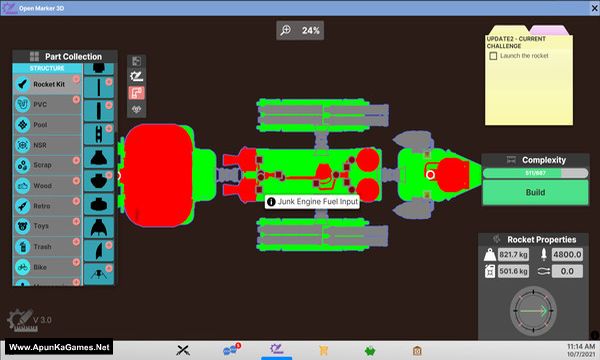
Task: Select the ladder strut part thumbnail
Action: 99,134
